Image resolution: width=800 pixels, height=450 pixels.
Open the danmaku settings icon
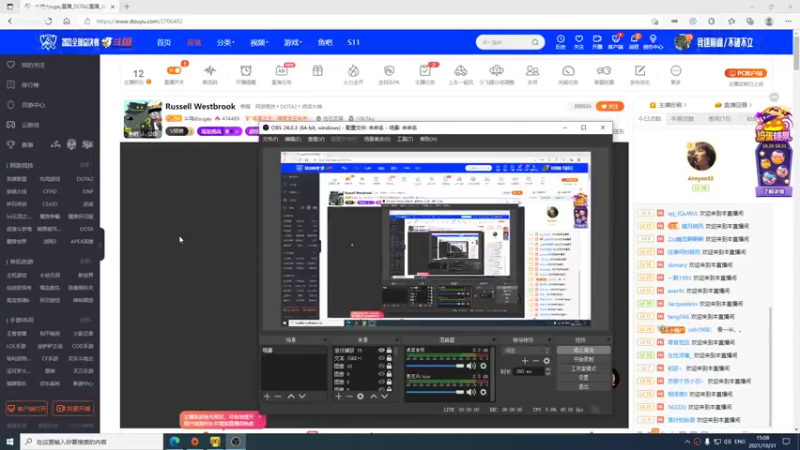[604, 71]
